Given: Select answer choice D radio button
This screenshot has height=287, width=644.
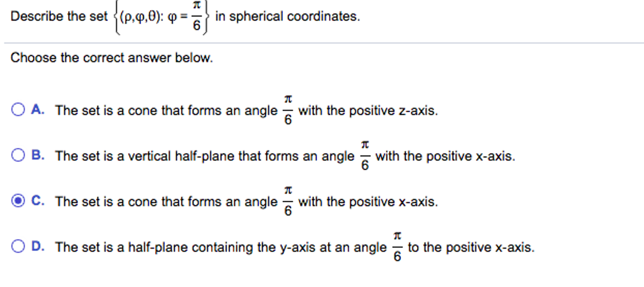Looking at the screenshot, I should pos(18,247).
